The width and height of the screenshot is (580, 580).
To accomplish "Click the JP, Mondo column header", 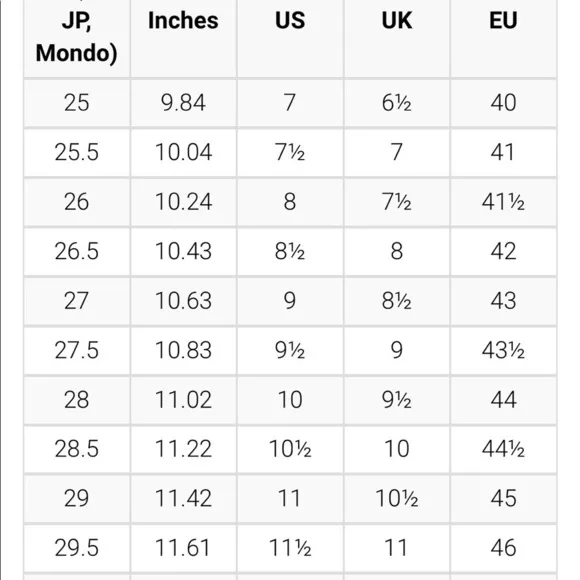I will 77,38.
